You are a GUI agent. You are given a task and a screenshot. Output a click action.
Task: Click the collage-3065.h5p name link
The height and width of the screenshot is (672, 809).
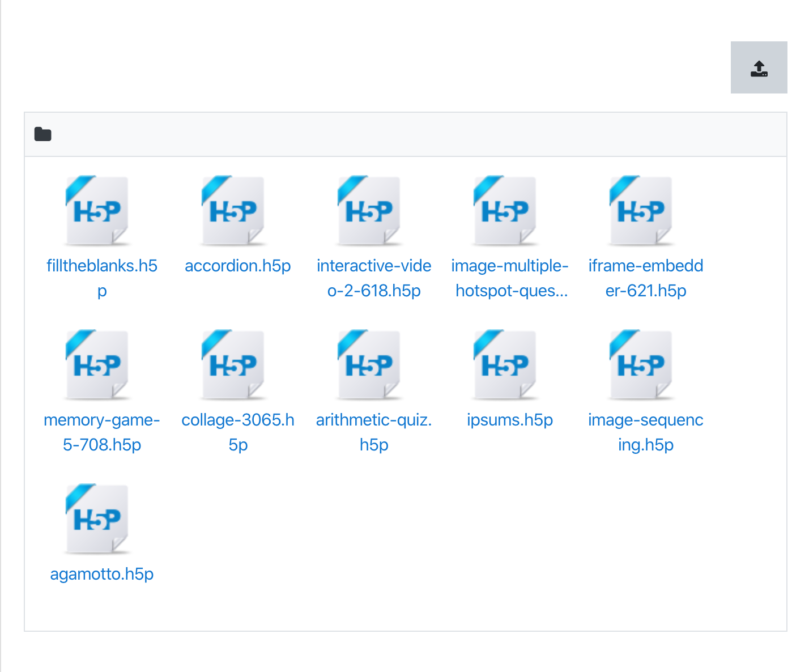238,432
